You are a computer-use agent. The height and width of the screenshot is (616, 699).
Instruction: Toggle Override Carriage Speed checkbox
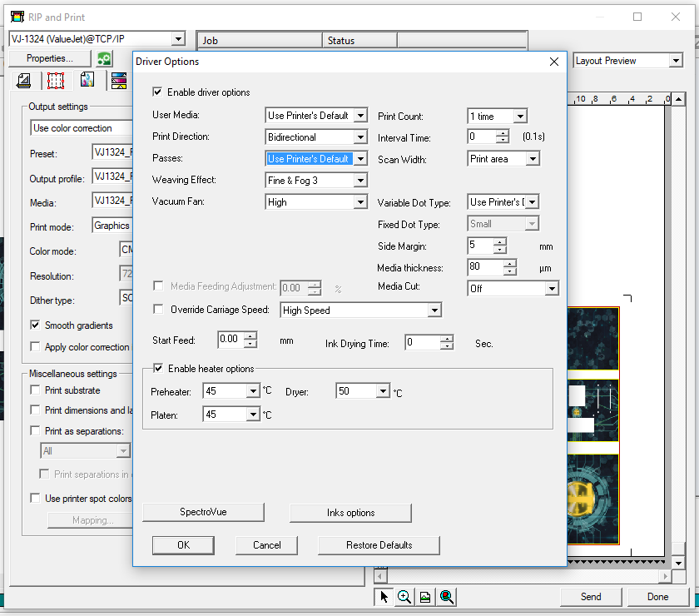tap(158, 309)
